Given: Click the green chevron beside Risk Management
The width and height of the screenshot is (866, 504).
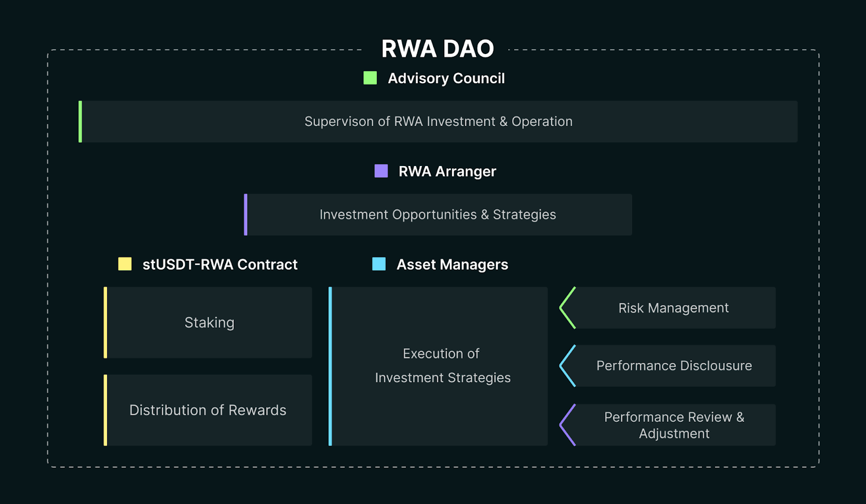Looking at the screenshot, I should (x=567, y=308).
